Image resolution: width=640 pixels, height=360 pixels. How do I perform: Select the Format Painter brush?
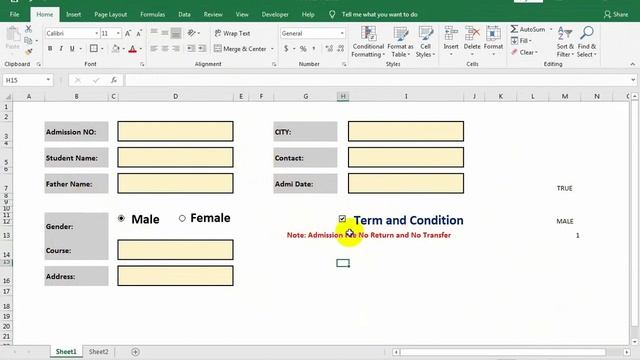28,52
